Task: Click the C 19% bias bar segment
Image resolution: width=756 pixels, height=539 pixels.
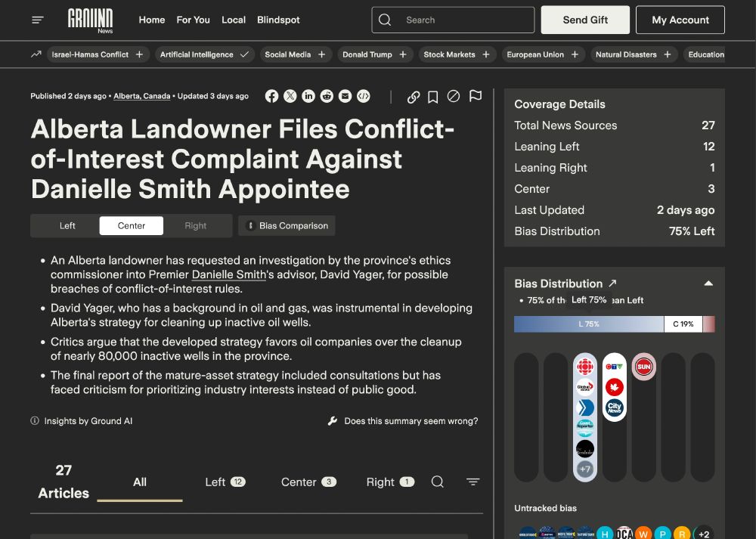Action: (x=683, y=324)
